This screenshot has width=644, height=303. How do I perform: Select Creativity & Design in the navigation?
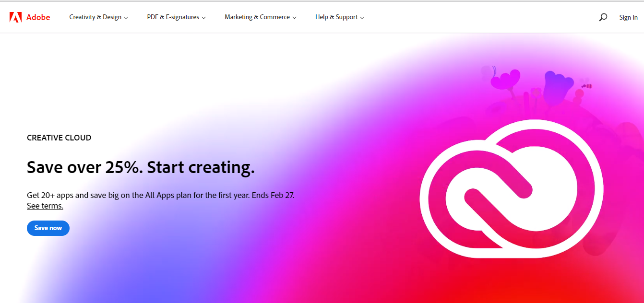tap(95, 17)
